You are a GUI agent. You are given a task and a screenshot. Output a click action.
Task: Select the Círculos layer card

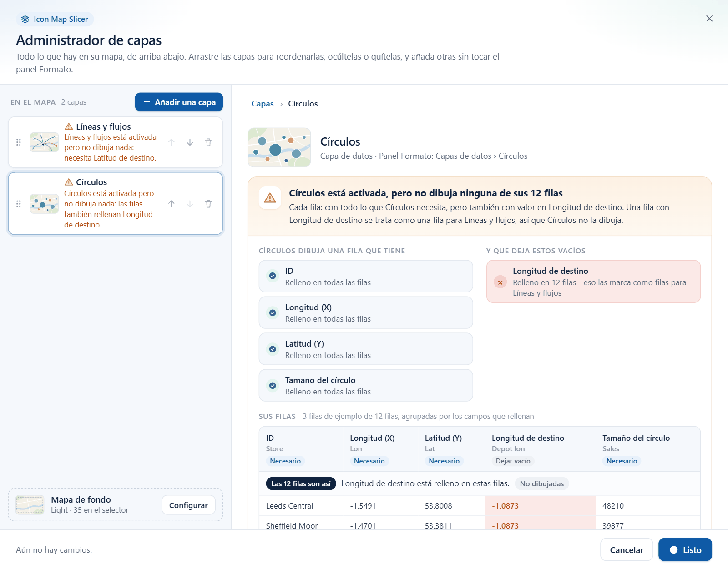(116, 203)
